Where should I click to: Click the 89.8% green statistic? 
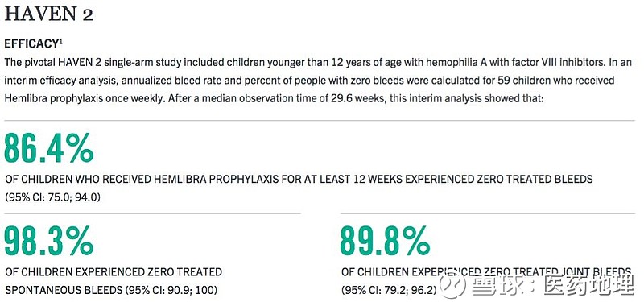click(385, 241)
